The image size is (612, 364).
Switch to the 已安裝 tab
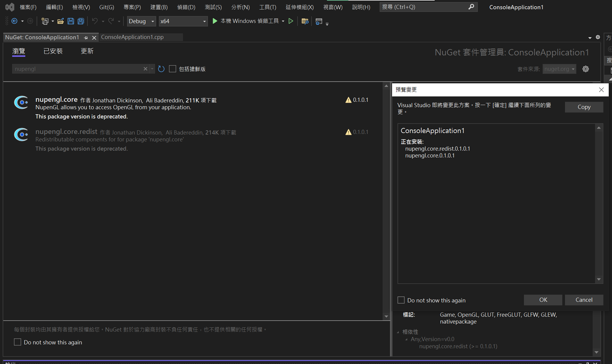53,51
